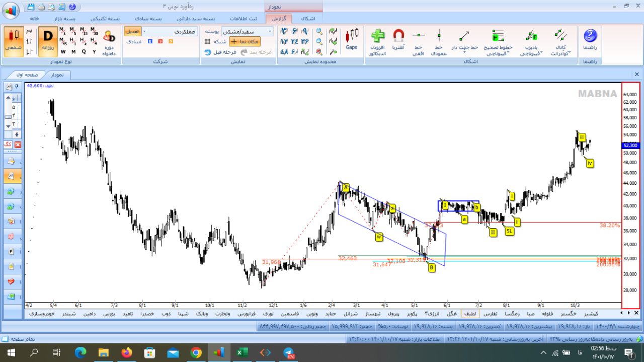
Task: Toggle the grid (شبکه) display
Action: point(215,41)
